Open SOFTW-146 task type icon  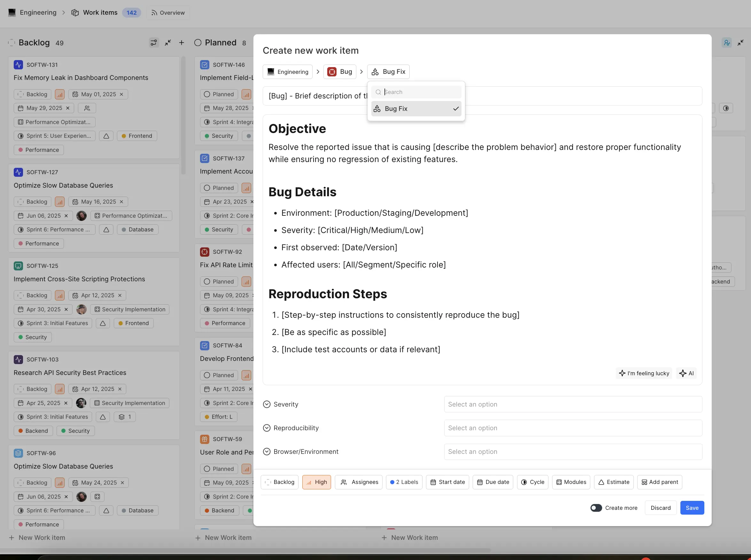click(205, 65)
